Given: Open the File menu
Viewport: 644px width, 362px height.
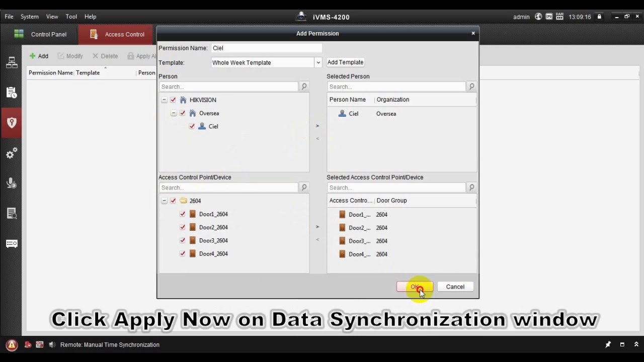Looking at the screenshot, I should [x=9, y=17].
